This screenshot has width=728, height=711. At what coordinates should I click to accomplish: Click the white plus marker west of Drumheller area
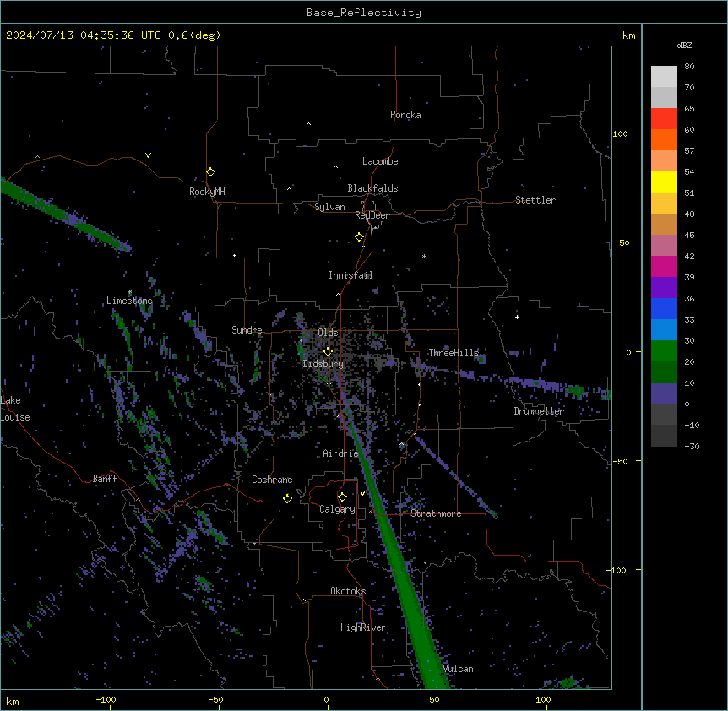pyautogui.click(x=517, y=317)
